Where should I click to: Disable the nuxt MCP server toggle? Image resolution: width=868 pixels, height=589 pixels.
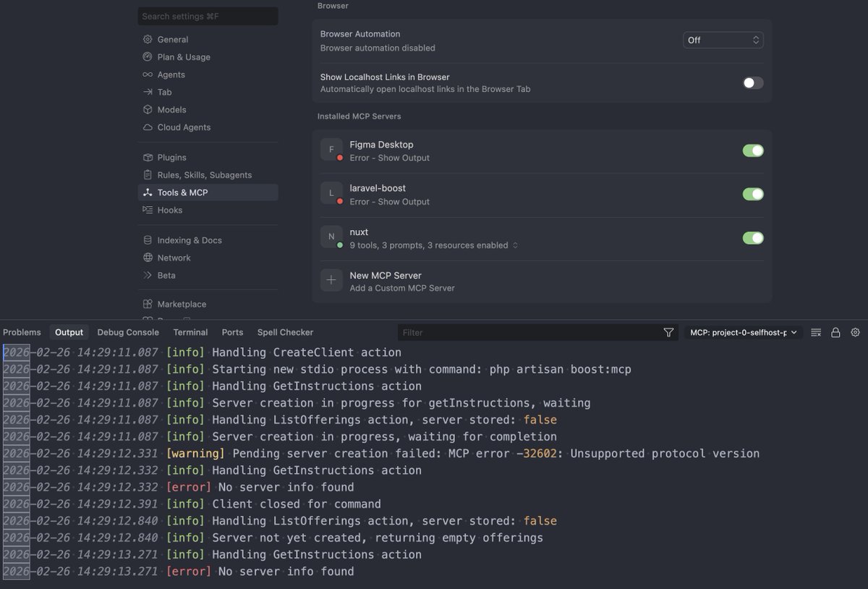pos(753,238)
